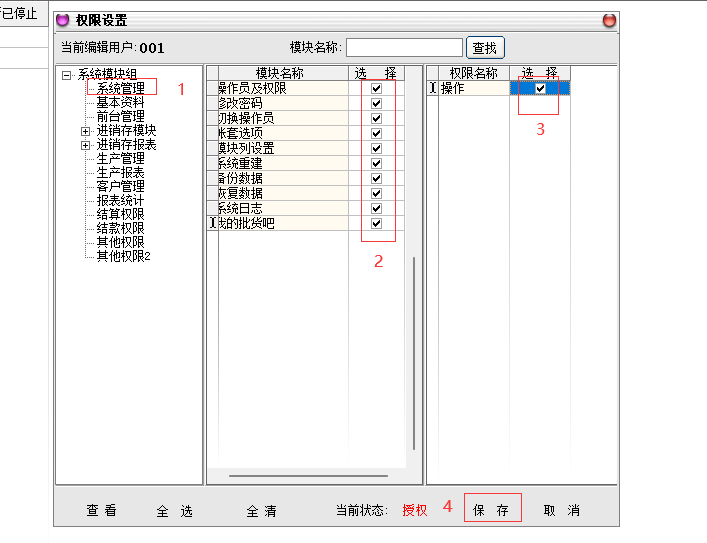Close the dialog with the red orb button
This screenshot has width=707, height=543.
609,20
